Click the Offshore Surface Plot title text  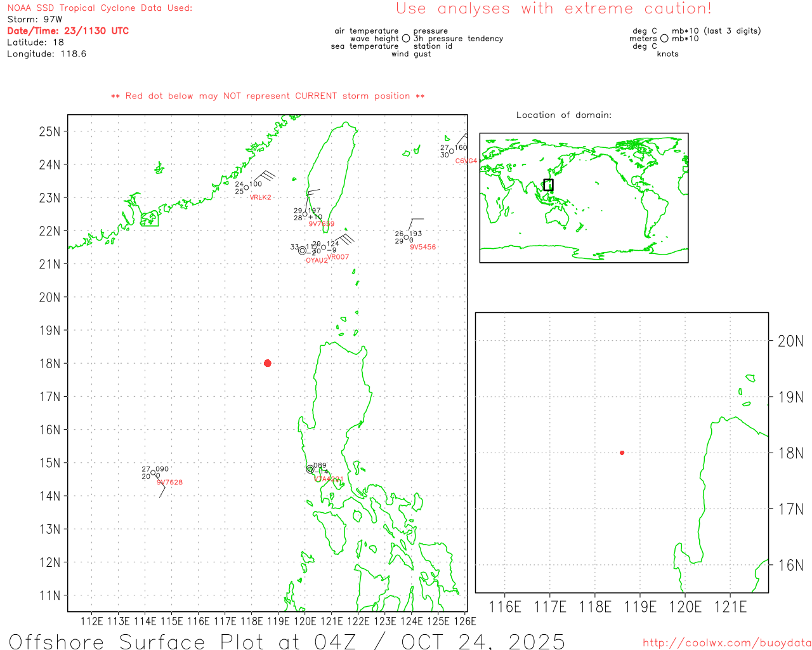coord(287,641)
